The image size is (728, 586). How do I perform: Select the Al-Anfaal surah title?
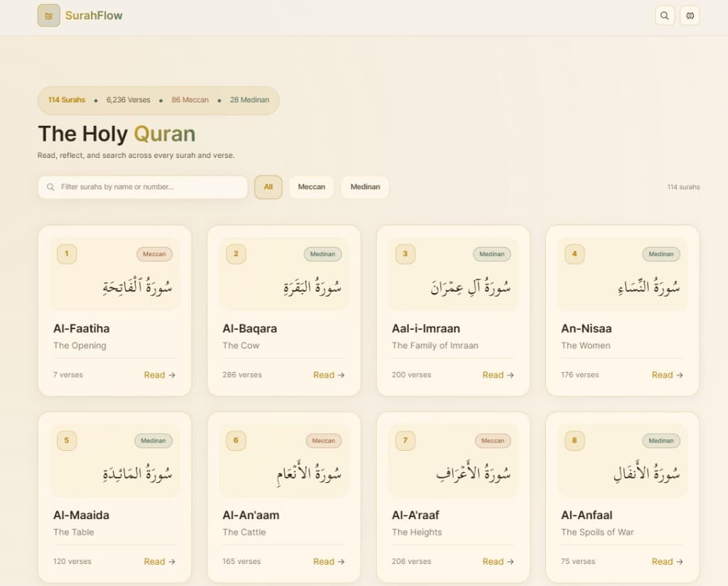click(x=587, y=515)
